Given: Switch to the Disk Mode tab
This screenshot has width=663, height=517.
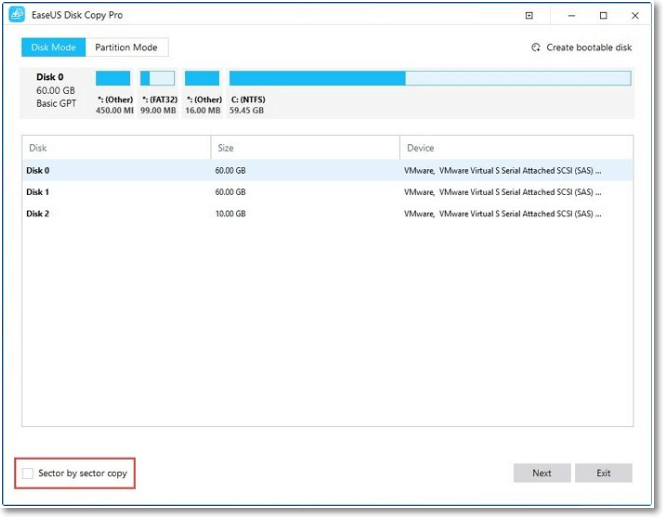Looking at the screenshot, I should 53,47.
